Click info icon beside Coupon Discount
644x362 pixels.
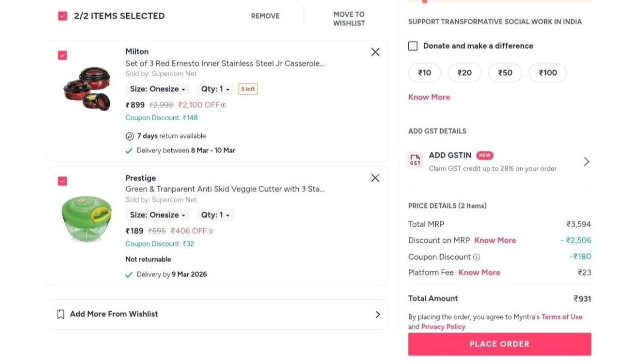pyautogui.click(x=477, y=257)
